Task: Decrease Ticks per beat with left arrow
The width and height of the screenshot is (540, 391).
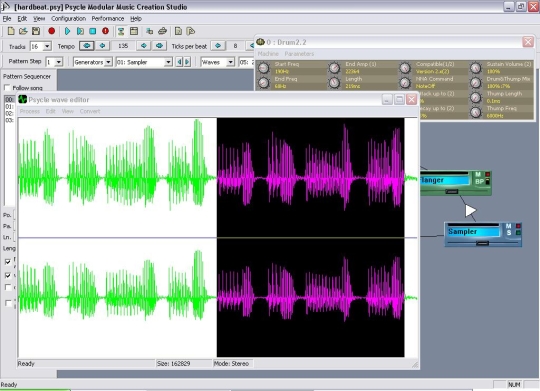Action: click(x=218, y=45)
